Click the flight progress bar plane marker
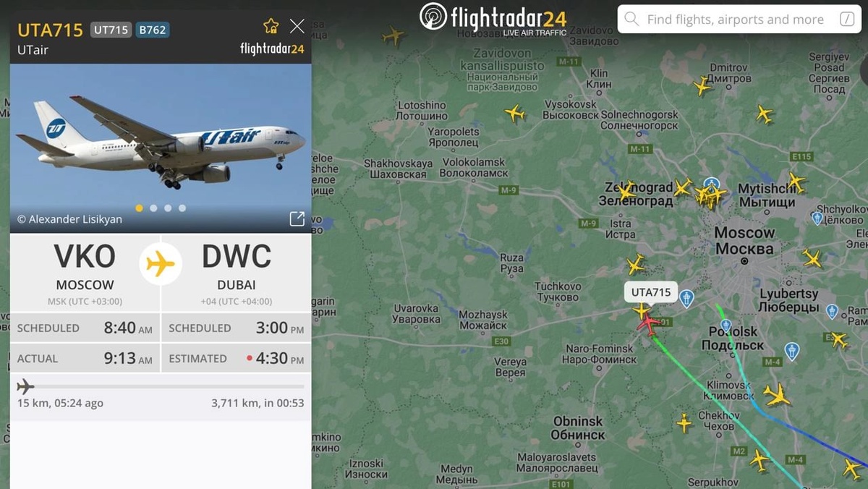This screenshot has height=489, width=868. pyautogui.click(x=25, y=386)
